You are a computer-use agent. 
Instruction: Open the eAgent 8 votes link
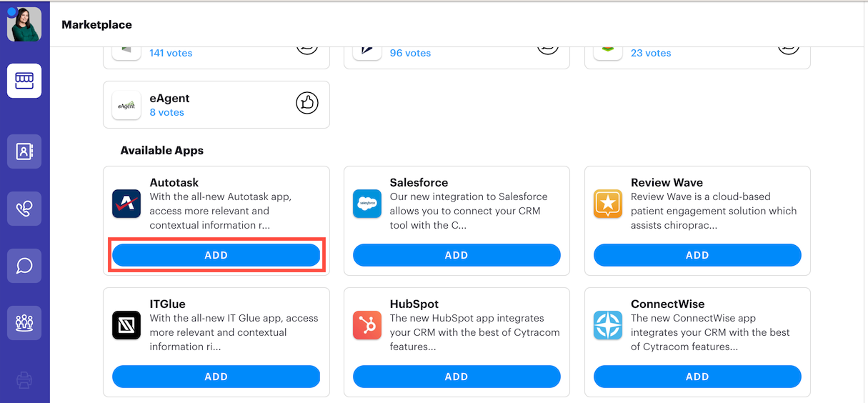pyautogui.click(x=166, y=112)
